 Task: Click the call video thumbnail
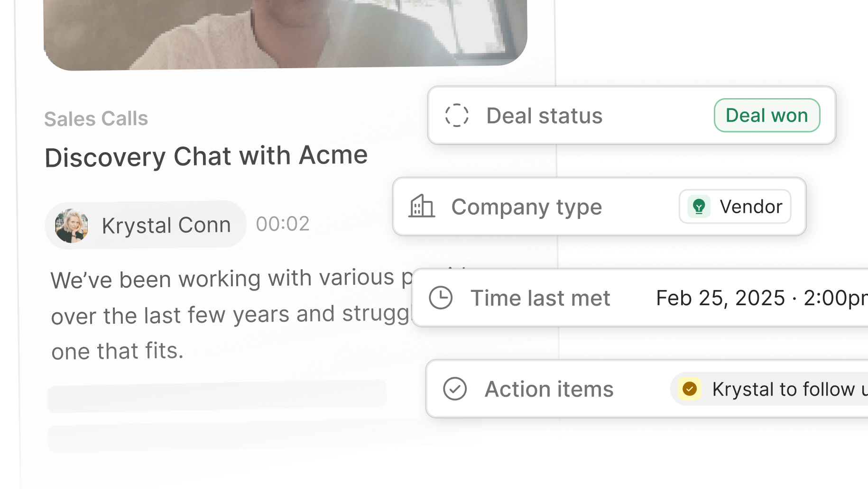[x=285, y=33]
